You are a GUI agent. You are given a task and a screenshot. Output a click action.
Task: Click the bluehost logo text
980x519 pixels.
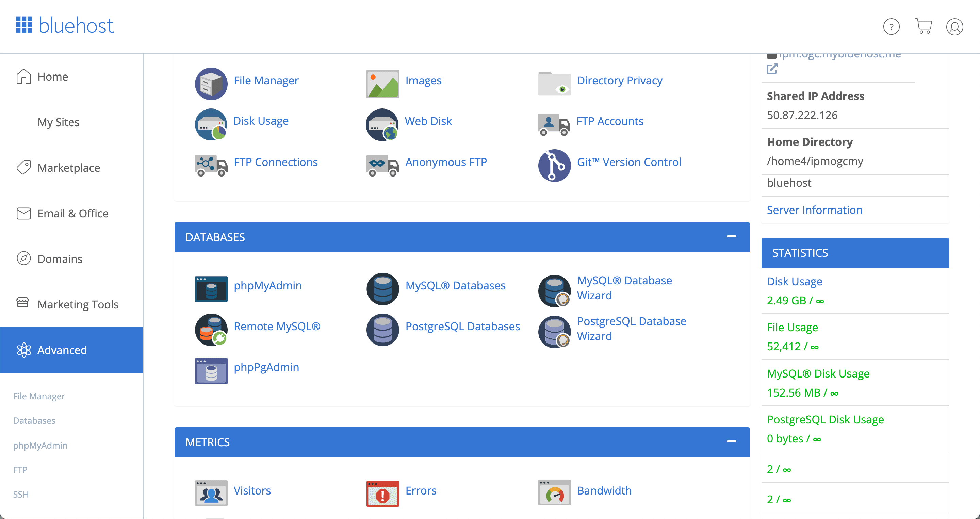click(x=76, y=25)
